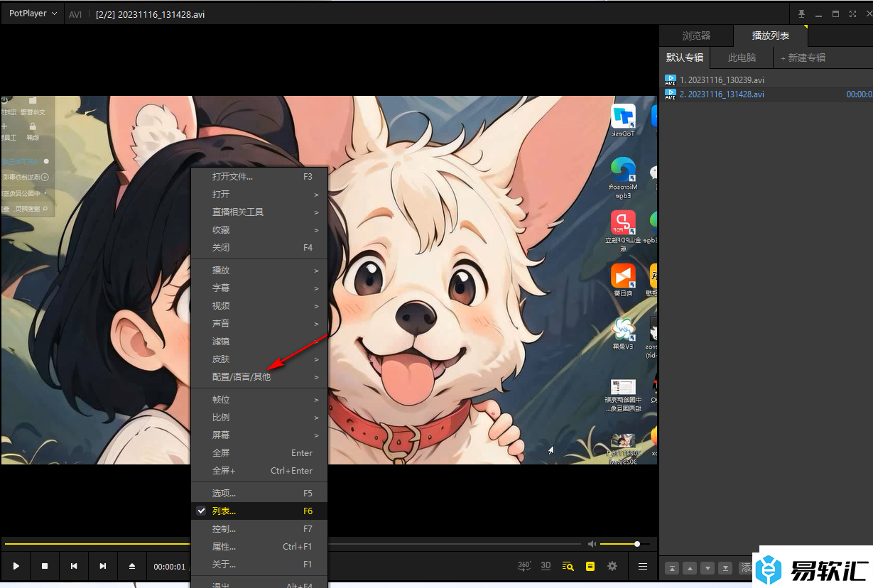
Task: Switch player to fullscreen via title bar icon
Action: [852, 14]
